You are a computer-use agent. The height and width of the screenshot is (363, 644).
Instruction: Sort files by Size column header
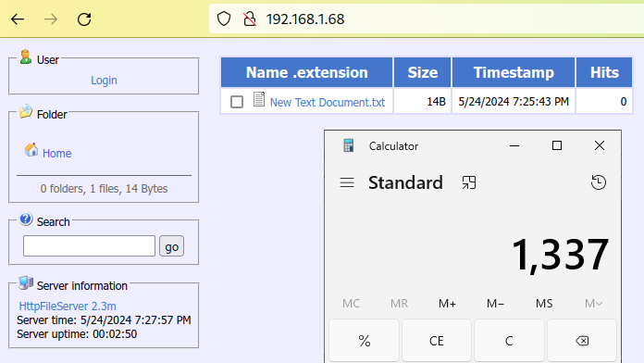(x=423, y=73)
